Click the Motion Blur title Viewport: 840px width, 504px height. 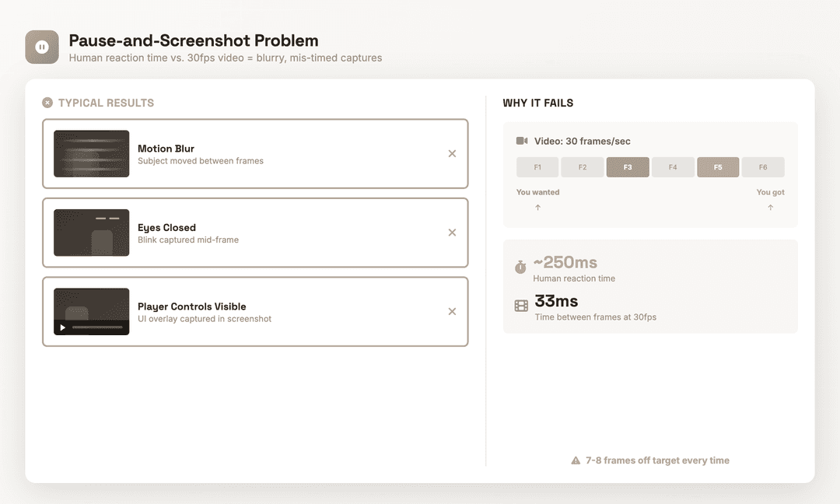coord(166,149)
